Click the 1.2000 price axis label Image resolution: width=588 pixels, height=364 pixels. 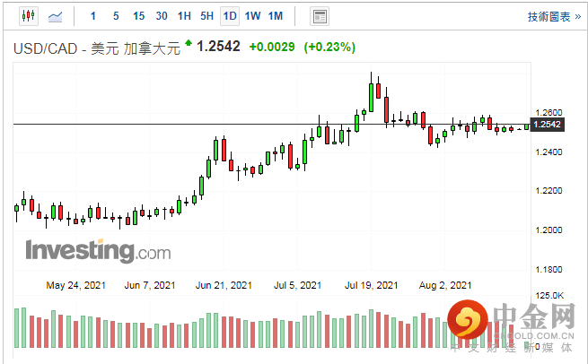tap(549, 230)
